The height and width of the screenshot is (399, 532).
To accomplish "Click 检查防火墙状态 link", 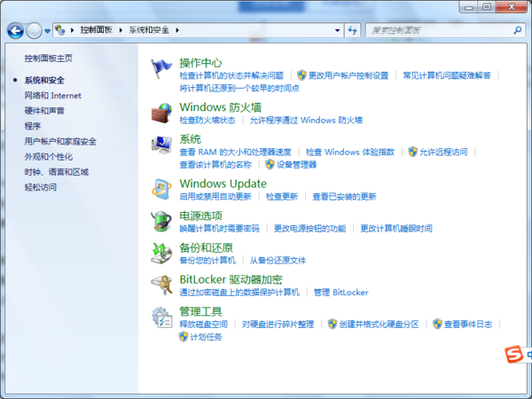I will [207, 120].
